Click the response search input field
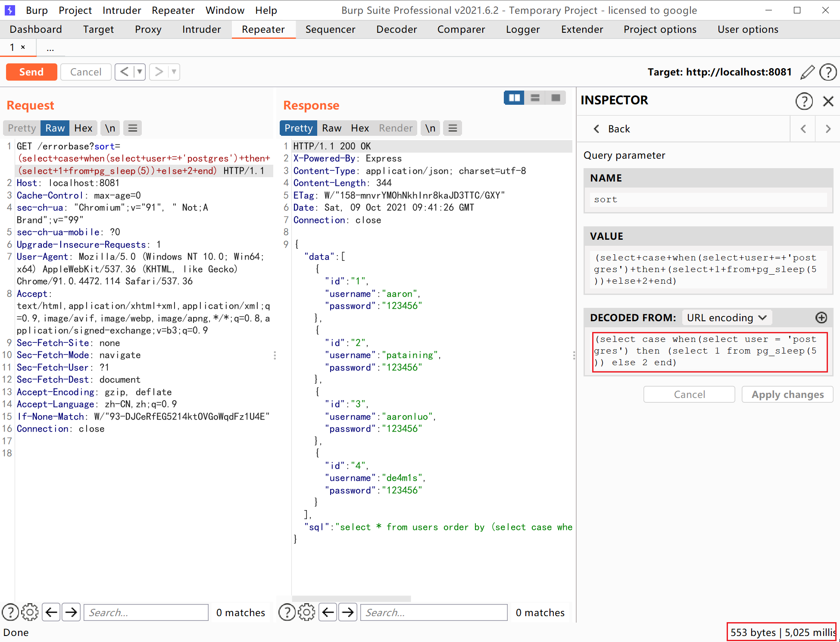The height and width of the screenshot is (642, 840). coord(434,612)
